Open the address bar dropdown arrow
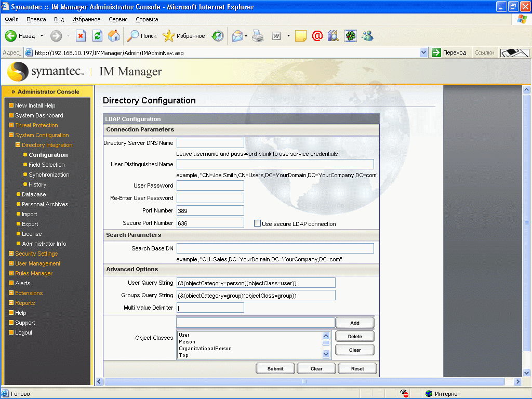532x399 pixels. (423, 52)
